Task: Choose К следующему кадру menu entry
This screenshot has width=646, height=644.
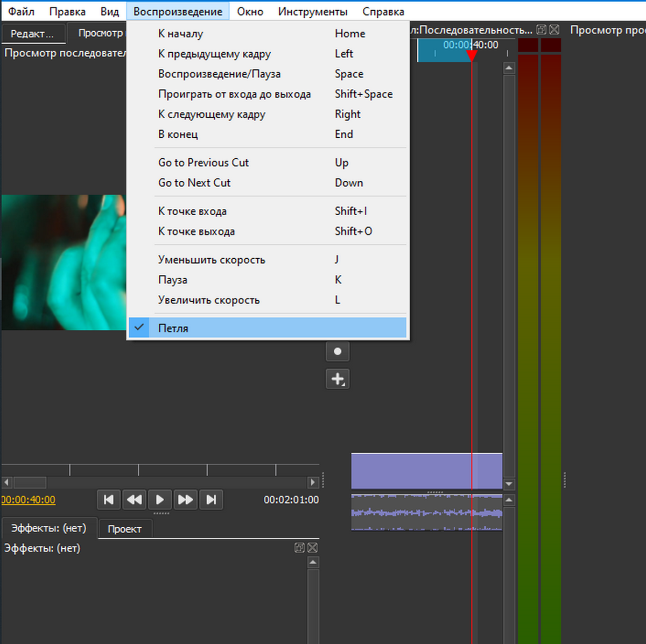Action: point(268,114)
